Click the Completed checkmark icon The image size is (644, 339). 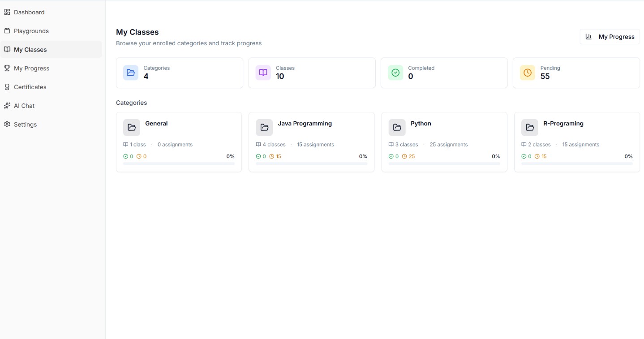click(x=395, y=72)
